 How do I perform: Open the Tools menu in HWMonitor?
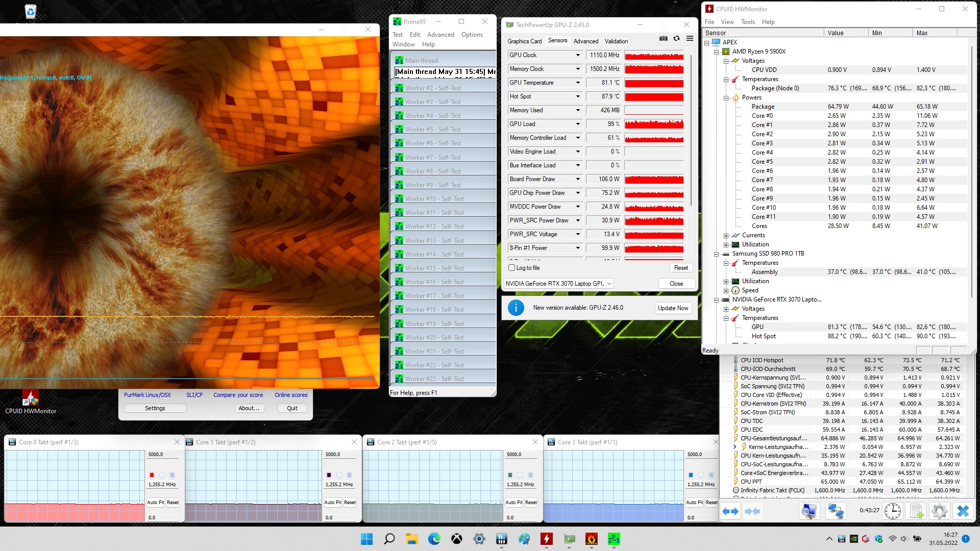point(748,22)
